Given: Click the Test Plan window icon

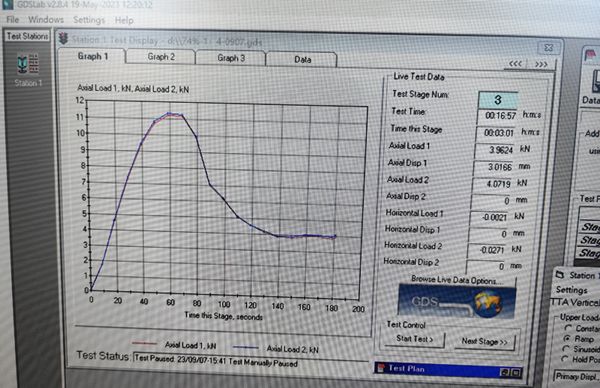Looking at the screenshot, I should click(x=381, y=368).
